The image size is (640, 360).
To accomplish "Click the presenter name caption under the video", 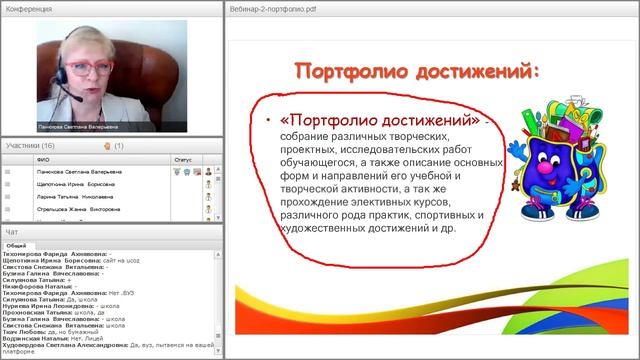I will 78,127.
